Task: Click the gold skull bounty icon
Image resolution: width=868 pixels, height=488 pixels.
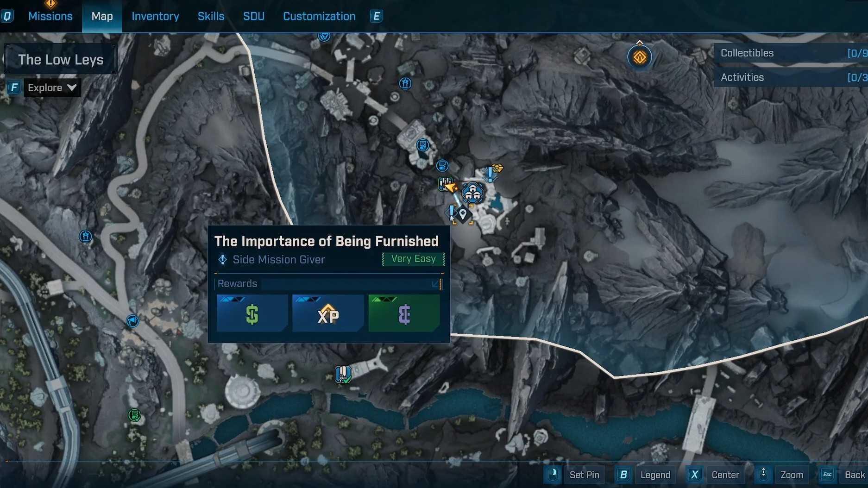Action: click(x=498, y=168)
